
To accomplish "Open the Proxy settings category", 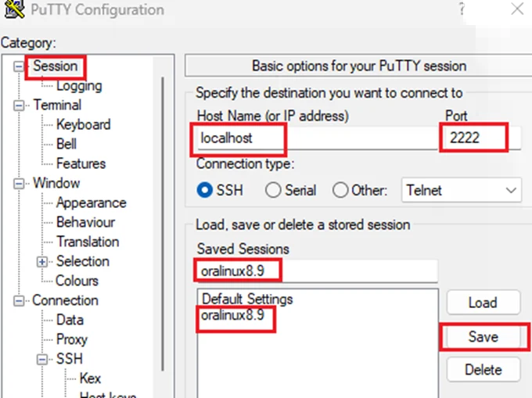I will 72,339.
